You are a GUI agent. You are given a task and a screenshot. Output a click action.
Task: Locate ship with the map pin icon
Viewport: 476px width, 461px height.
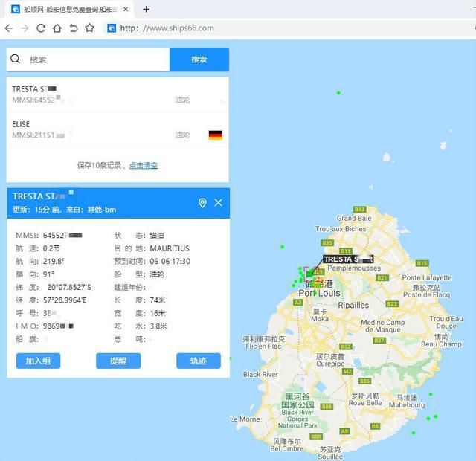tap(202, 203)
